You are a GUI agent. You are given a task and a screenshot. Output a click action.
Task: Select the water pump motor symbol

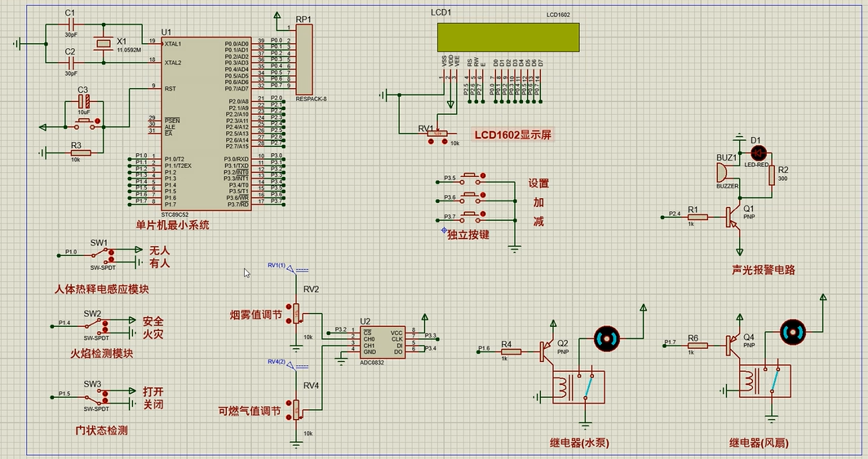point(606,338)
